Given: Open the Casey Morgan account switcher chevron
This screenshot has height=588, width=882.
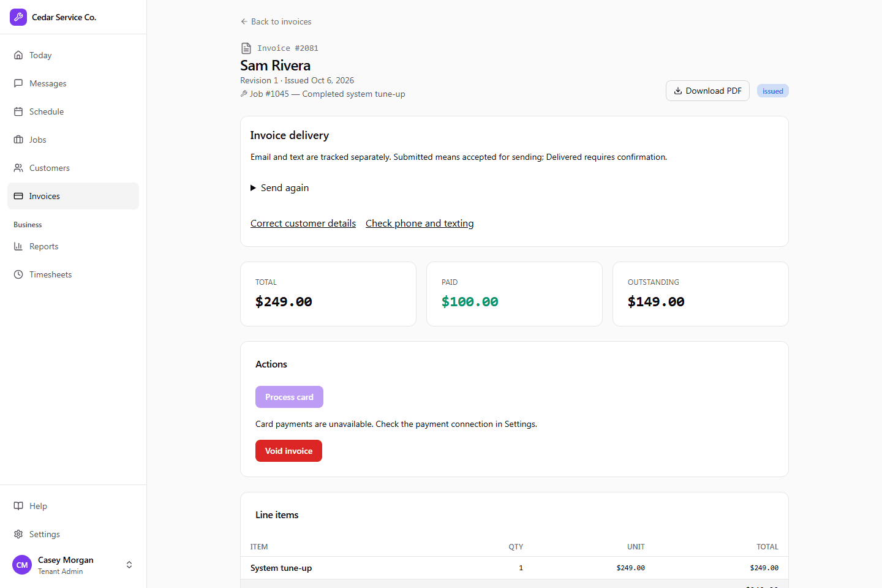Looking at the screenshot, I should (129, 565).
